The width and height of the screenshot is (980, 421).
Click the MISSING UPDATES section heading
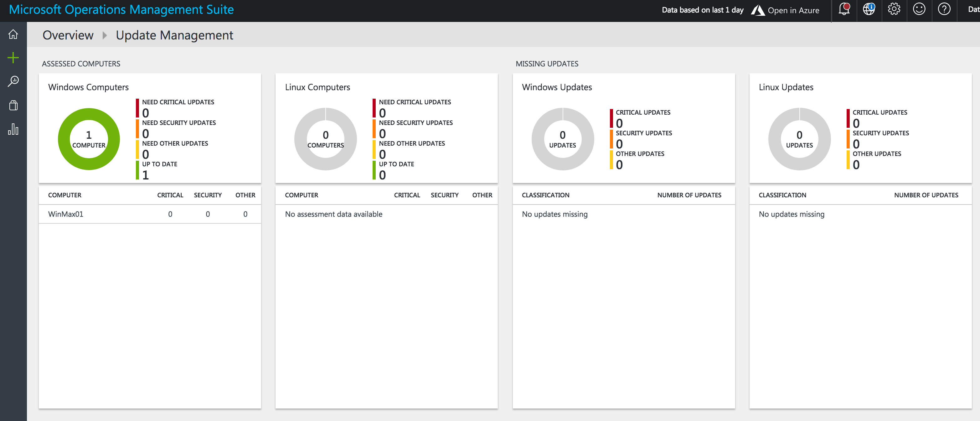[x=547, y=64]
